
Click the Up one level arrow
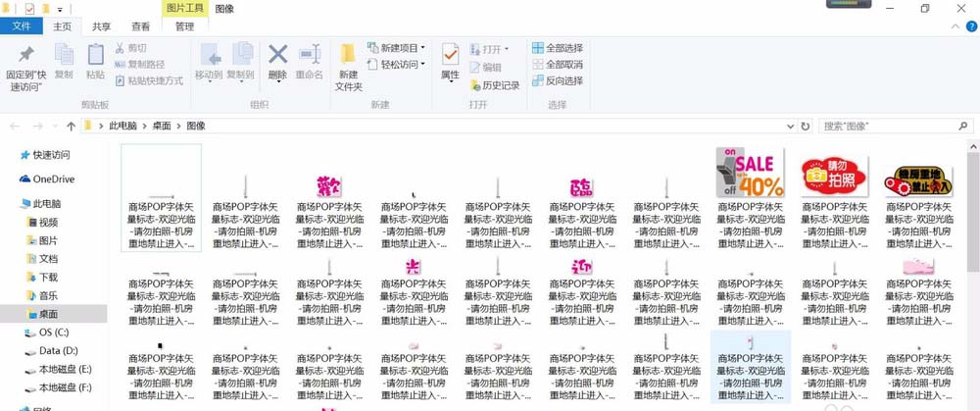coord(71,126)
